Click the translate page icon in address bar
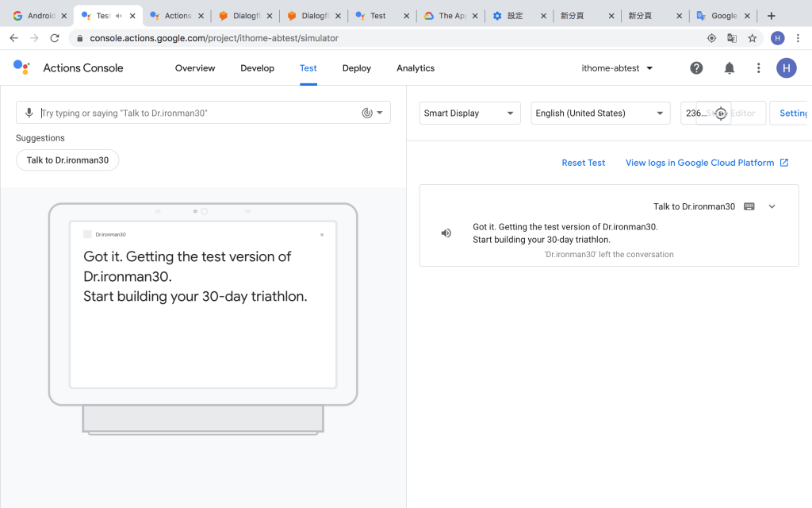 point(732,38)
